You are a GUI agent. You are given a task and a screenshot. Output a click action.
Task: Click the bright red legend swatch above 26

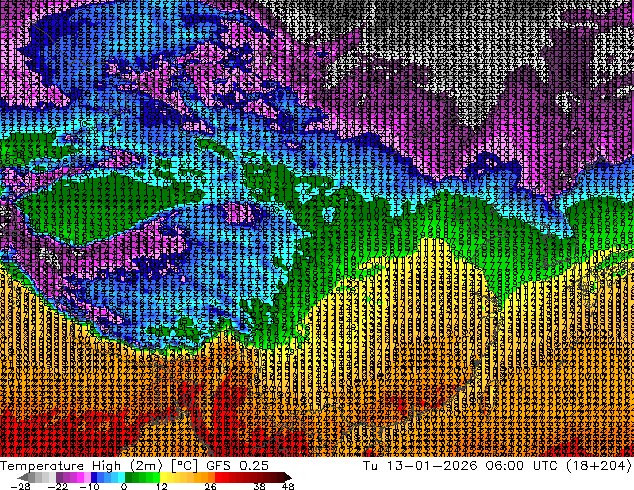218,477
